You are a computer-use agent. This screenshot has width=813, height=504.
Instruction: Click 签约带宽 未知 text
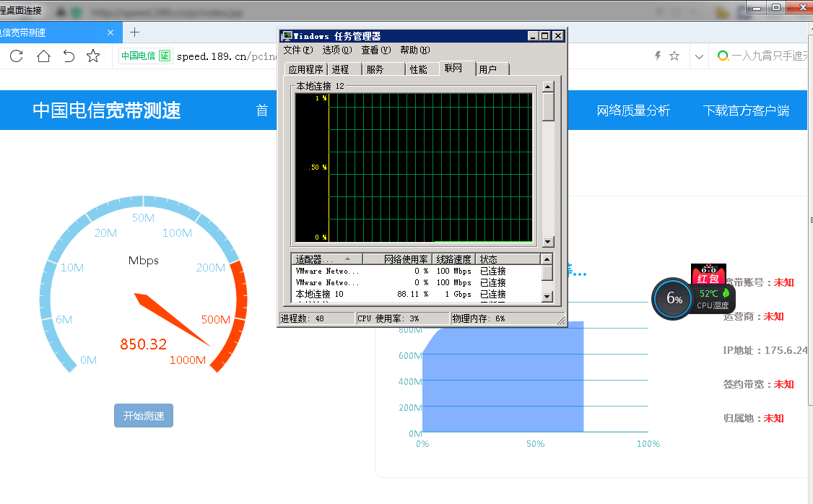[x=759, y=384]
